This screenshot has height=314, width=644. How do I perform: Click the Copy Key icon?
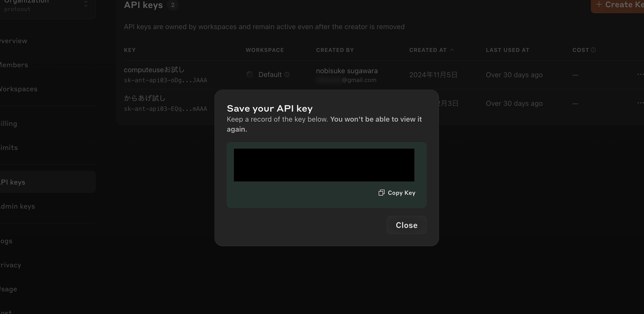[x=381, y=193]
